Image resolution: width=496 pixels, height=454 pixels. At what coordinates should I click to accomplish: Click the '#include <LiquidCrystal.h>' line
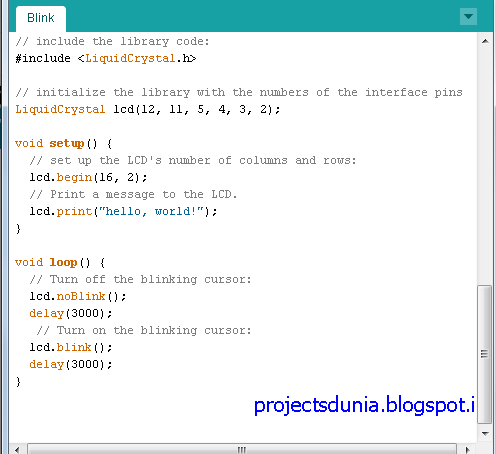(x=106, y=58)
